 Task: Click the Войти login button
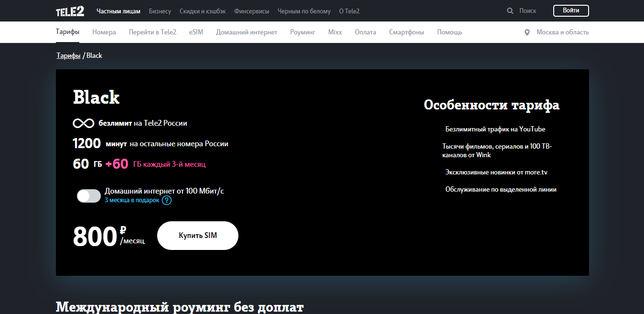tap(571, 11)
